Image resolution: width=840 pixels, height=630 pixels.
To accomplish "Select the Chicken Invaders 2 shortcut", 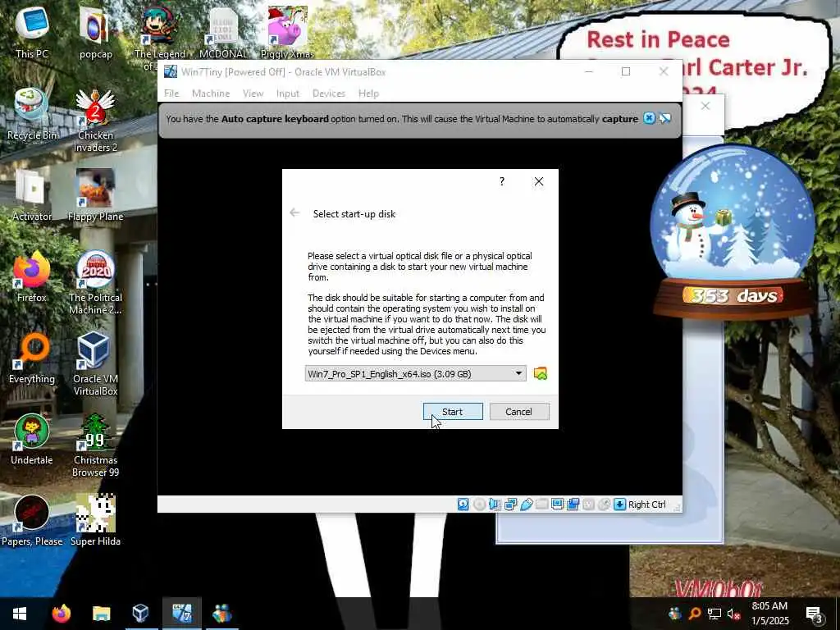I will coord(95,121).
